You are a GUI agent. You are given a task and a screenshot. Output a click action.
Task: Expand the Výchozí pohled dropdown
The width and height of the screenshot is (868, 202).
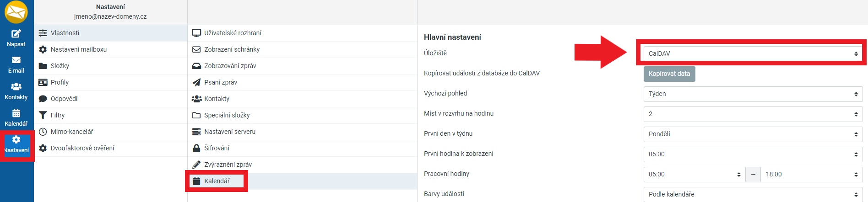point(753,94)
